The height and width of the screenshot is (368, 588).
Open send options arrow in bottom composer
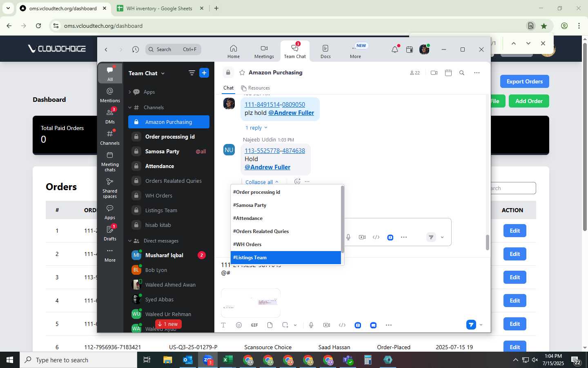pyautogui.click(x=481, y=325)
